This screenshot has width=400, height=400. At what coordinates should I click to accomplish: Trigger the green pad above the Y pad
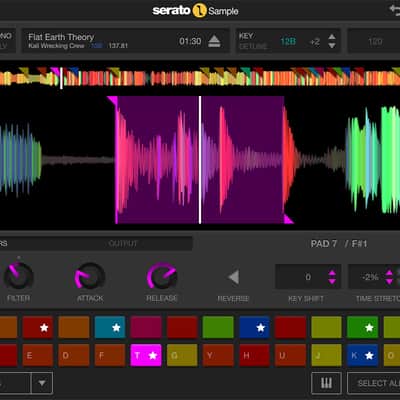pos(218,327)
